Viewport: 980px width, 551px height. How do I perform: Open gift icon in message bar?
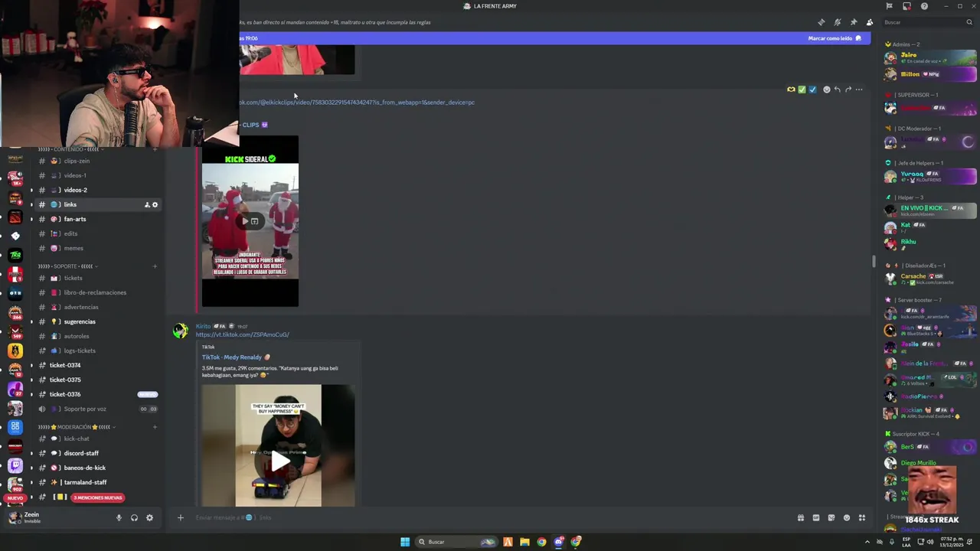pyautogui.click(x=800, y=518)
